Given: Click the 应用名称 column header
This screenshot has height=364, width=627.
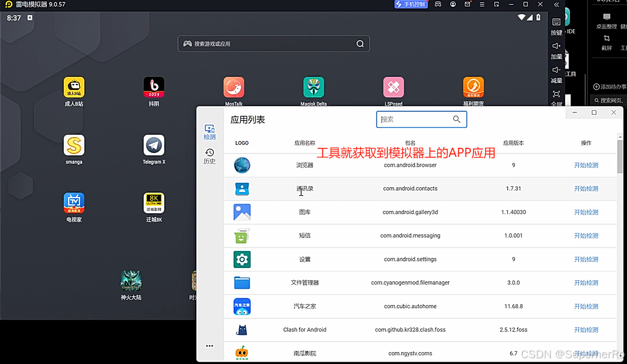Looking at the screenshot, I should [x=305, y=143].
